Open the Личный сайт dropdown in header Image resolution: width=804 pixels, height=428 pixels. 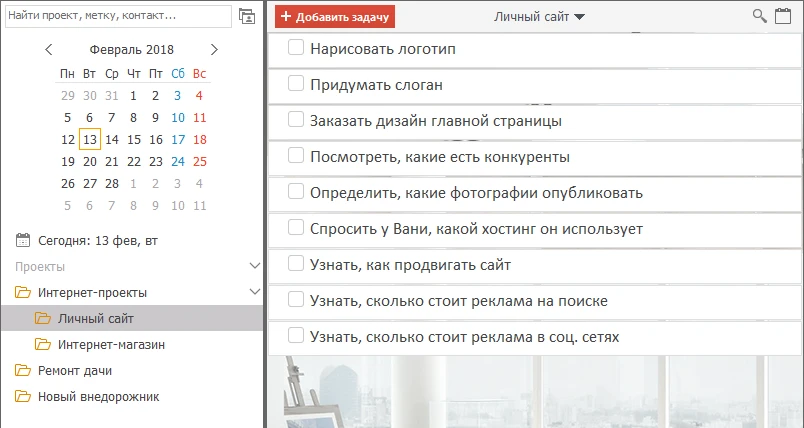pos(539,16)
